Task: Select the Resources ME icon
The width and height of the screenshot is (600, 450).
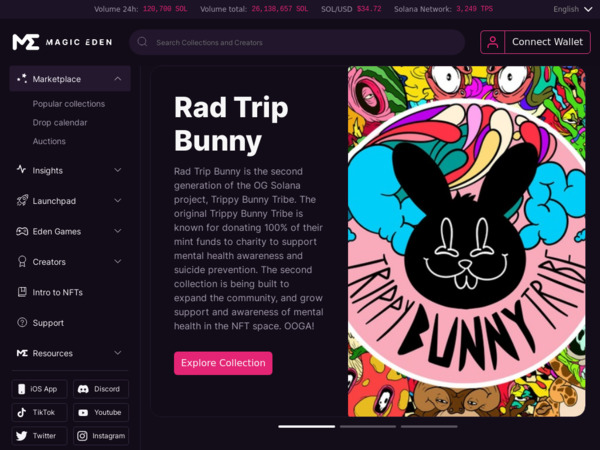Action: point(22,353)
